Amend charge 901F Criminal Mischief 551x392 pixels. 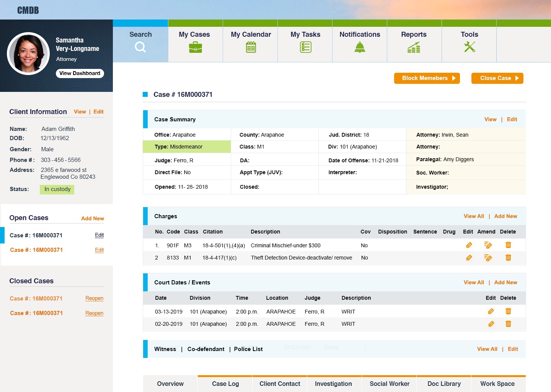pyautogui.click(x=488, y=245)
